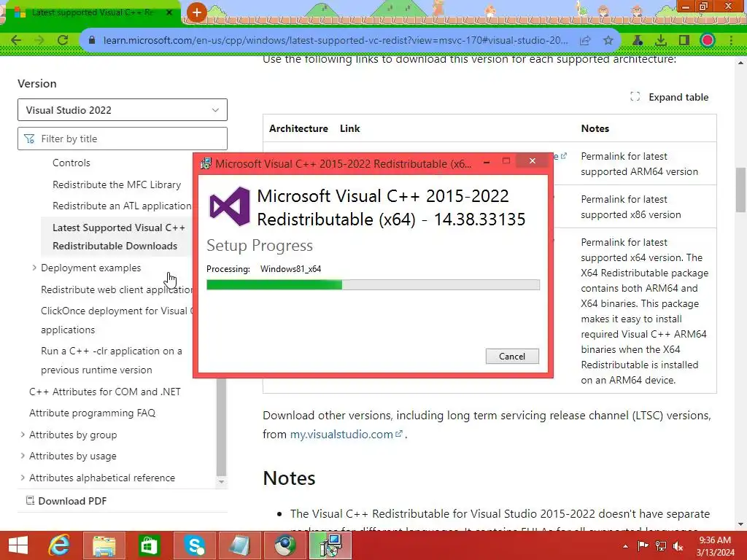The height and width of the screenshot is (560, 747).
Task: Toggle the side panel icon
Action: [684, 41]
